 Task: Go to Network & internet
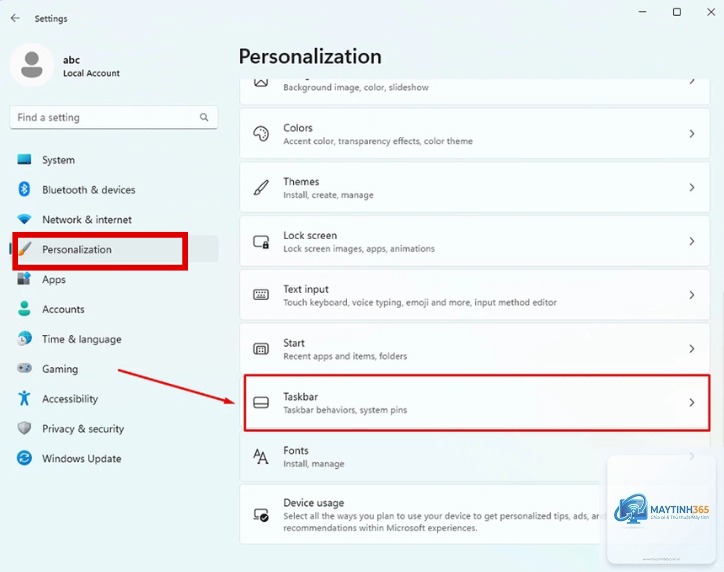point(114,219)
